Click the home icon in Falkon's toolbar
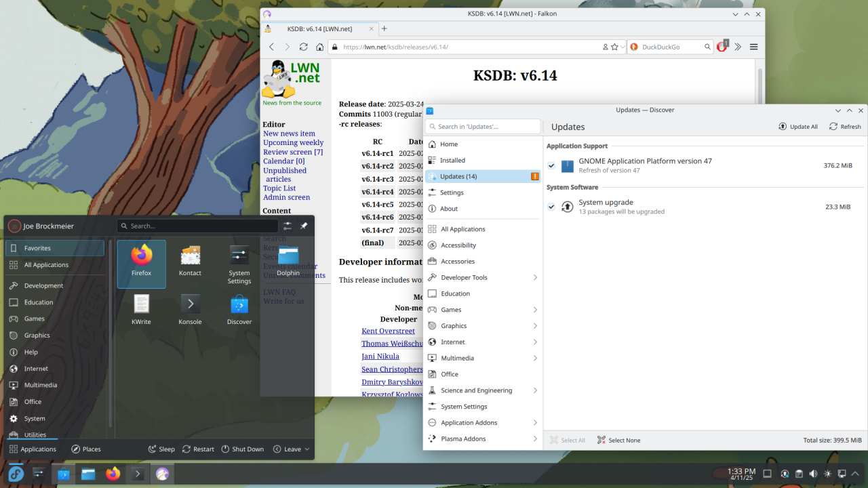Viewport: 868px width, 488px height. 319,47
